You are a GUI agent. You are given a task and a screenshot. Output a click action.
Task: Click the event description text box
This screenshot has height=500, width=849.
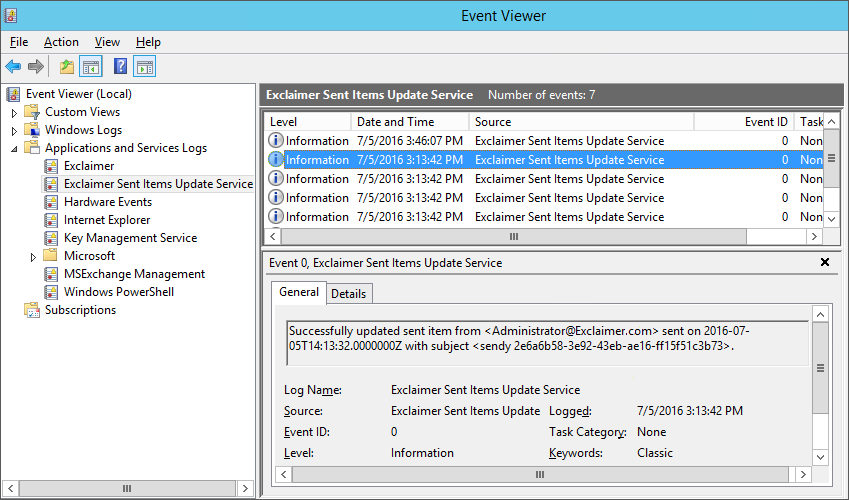547,343
